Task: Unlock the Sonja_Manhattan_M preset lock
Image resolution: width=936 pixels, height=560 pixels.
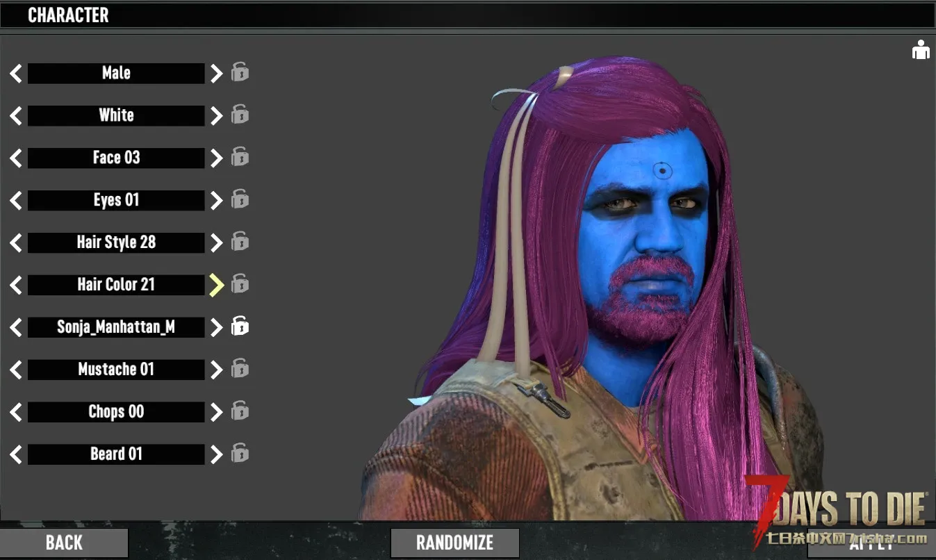Action: point(240,326)
